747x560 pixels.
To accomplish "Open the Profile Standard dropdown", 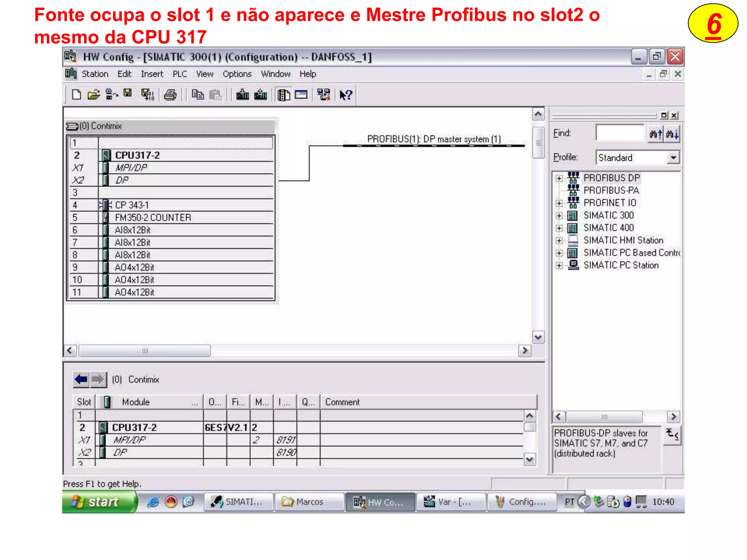I will coord(673,157).
